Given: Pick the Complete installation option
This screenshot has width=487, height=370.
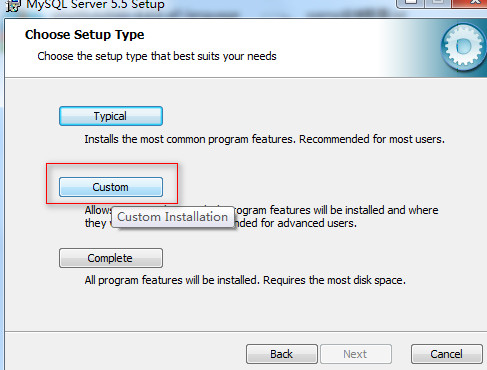Looking at the screenshot, I should [x=111, y=258].
